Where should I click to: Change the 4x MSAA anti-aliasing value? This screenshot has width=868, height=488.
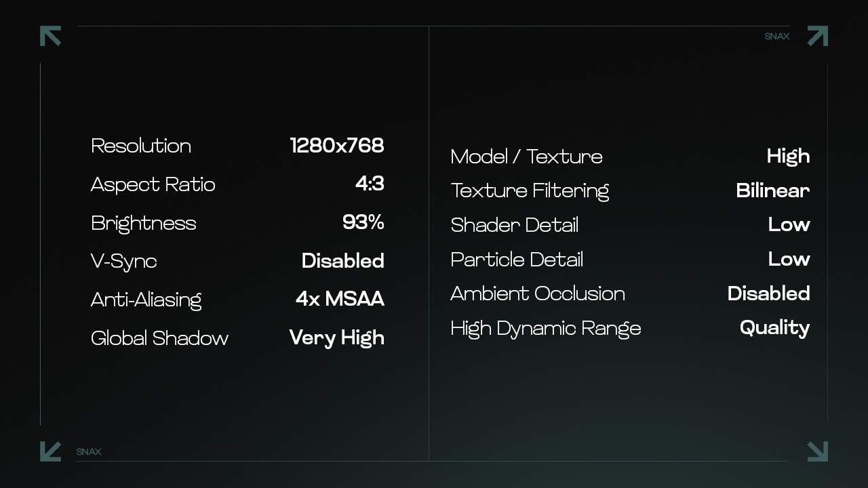(340, 299)
